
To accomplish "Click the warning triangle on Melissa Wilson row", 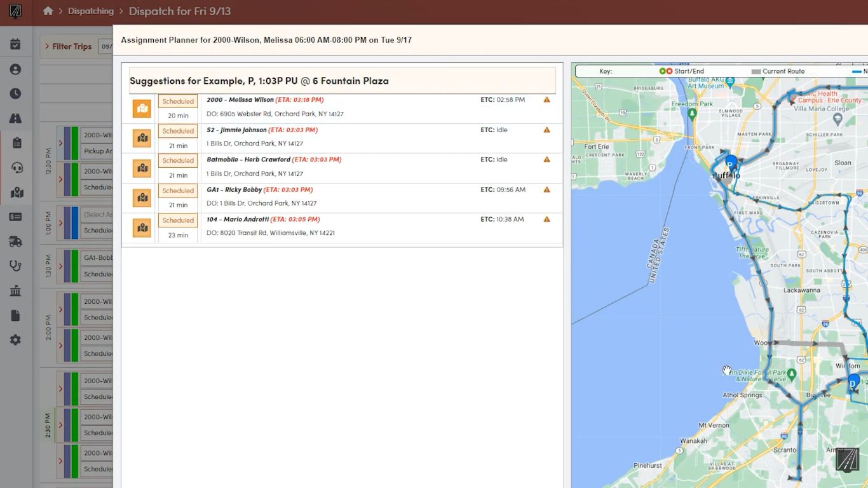I will [x=546, y=100].
